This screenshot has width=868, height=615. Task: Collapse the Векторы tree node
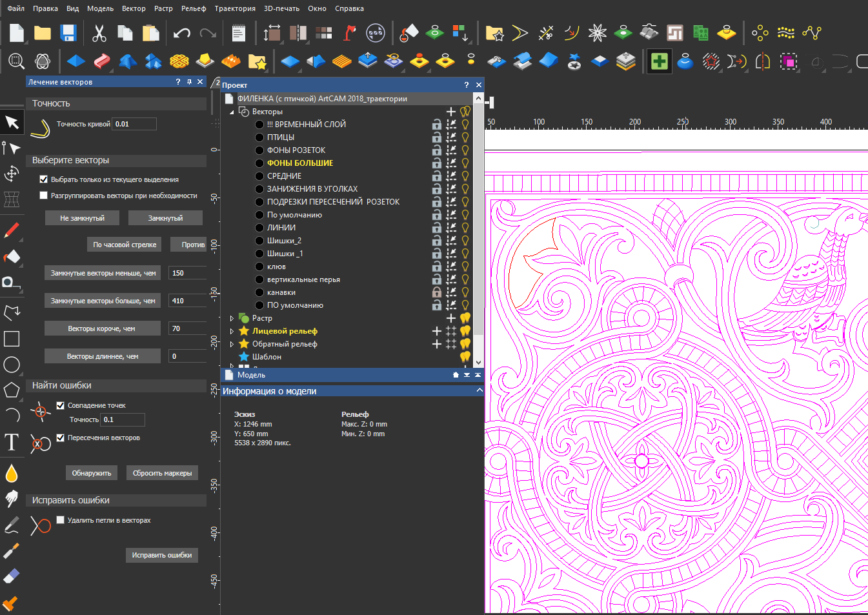point(232,112)
